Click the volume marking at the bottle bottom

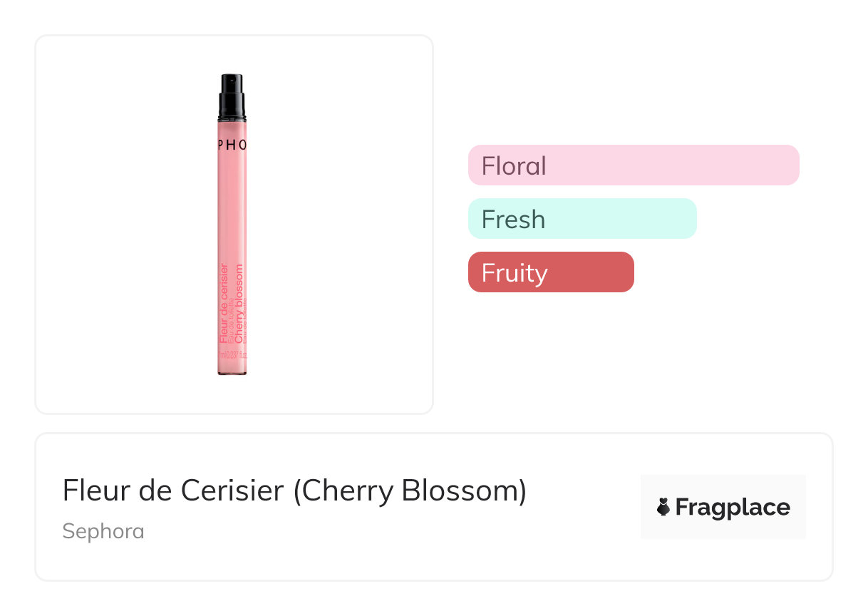pyautogui.click(x=232, y=355)
